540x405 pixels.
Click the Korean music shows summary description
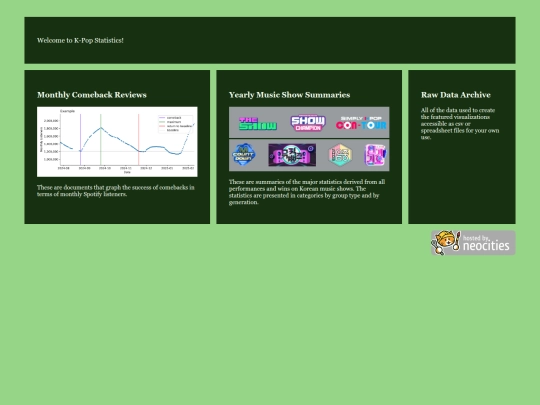pos(307,192)
